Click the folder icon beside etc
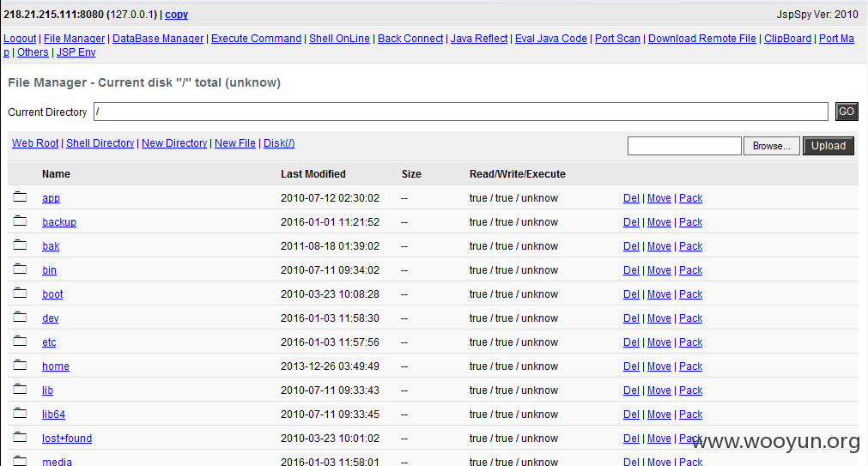 pyautogui.click(x=20, y=341)
